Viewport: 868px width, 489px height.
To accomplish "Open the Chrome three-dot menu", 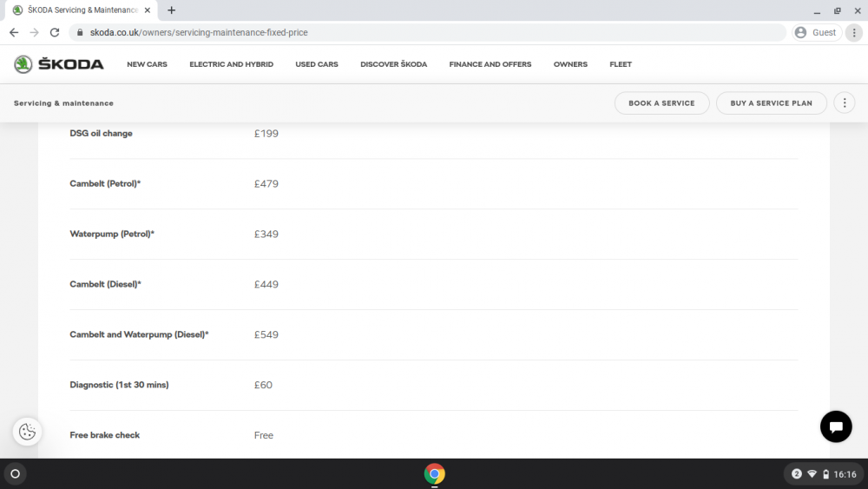I will (x=854, y=33).
